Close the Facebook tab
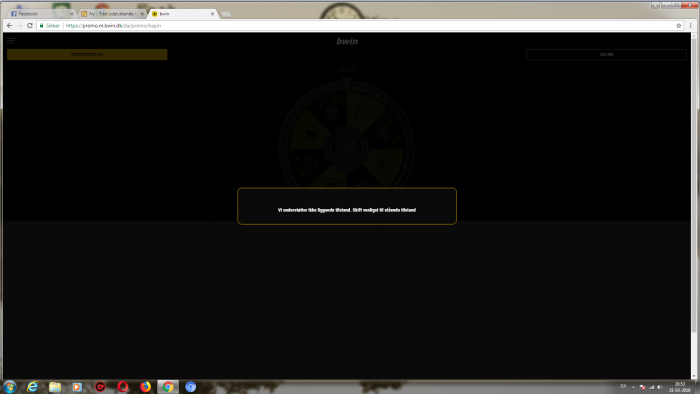This screenshot has width=700, height=394. pyautogui.click(x=71, y=14)
